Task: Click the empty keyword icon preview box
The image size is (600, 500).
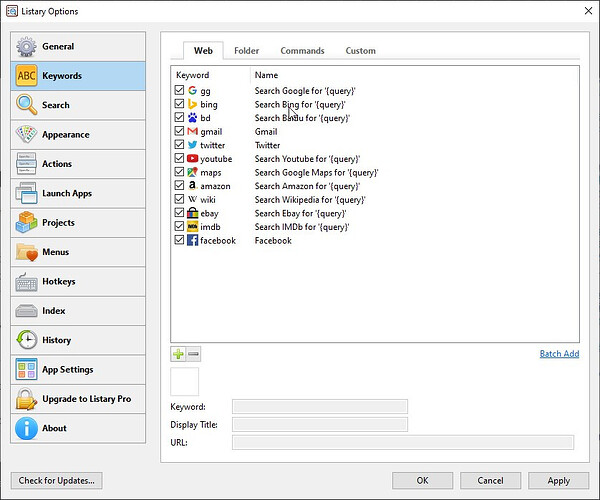Action: pyautogui.click(x=184, y=381)
